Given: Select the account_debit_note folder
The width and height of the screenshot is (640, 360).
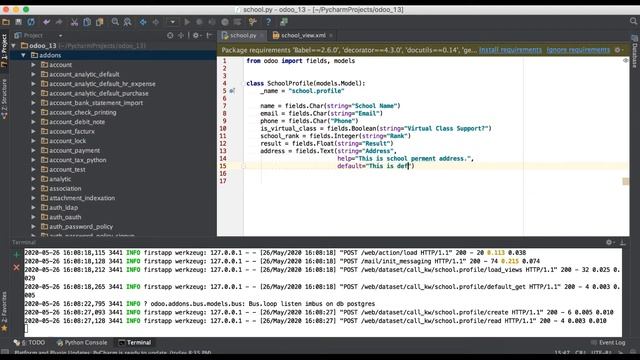Looking at the screenshot, I should click(77, 122).
